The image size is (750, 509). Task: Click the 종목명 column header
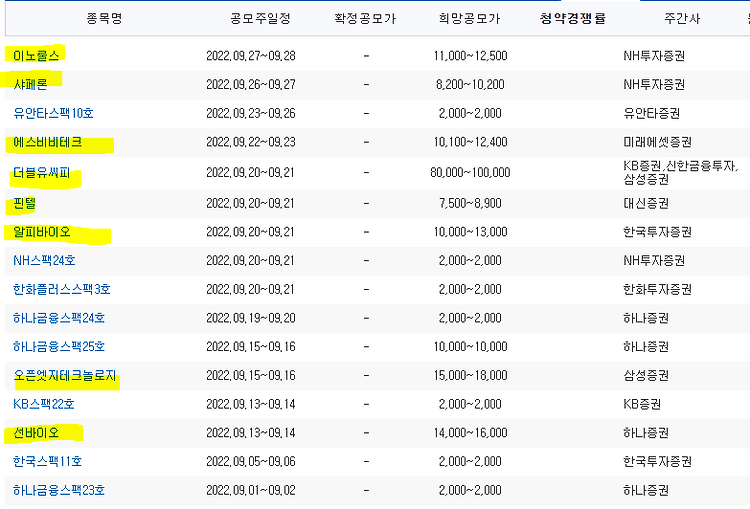tap(105, 19)
